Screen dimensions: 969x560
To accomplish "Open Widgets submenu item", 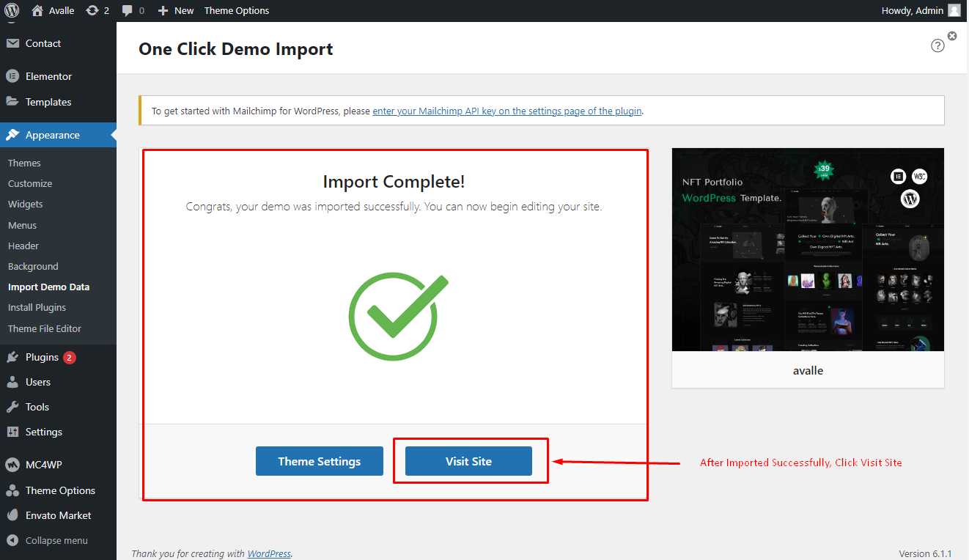I will (26, 204).
